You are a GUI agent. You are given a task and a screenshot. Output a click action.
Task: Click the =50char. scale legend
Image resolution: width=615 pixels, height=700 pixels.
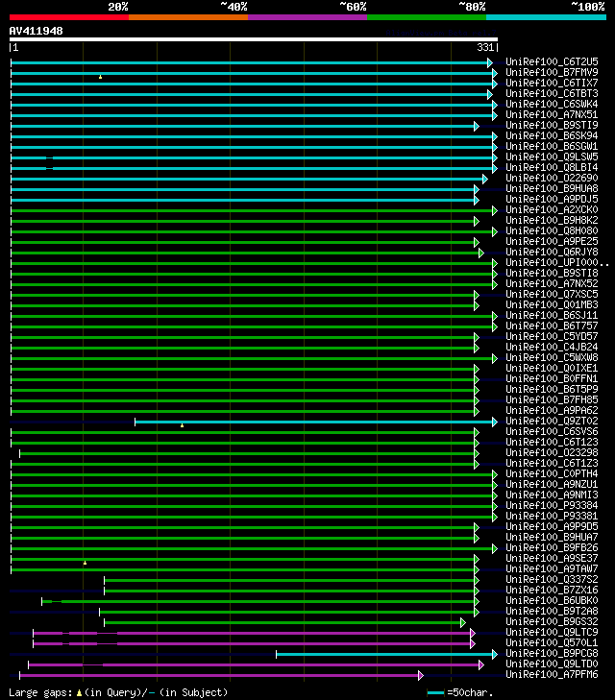[460, 693]
